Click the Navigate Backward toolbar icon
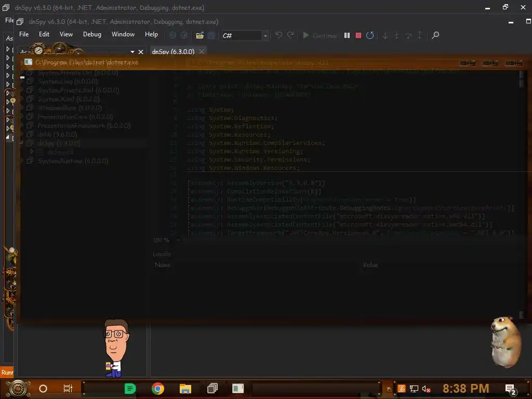This screenshot has width=532, height=399. click(x=172, y=35)
